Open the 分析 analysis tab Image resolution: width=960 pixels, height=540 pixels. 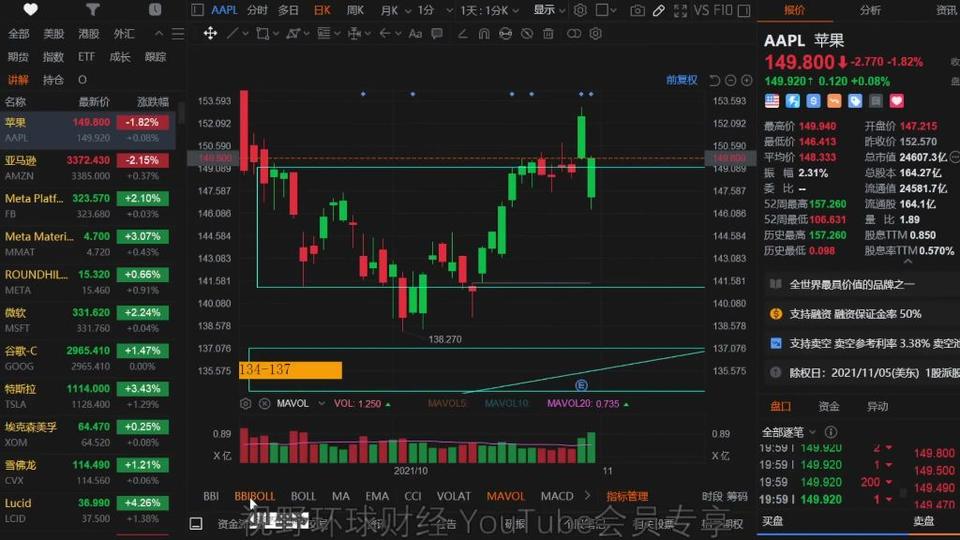pos(870,10)
